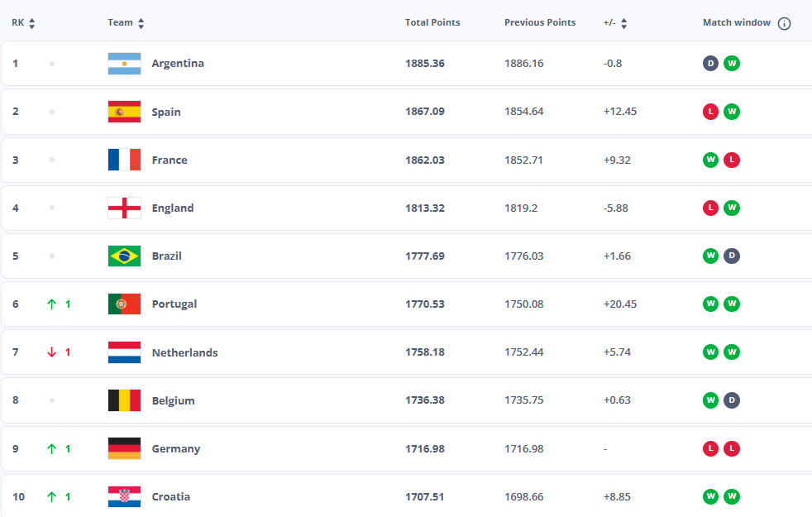
Task: Click the Match window info icon
Action: click(784, 23)
